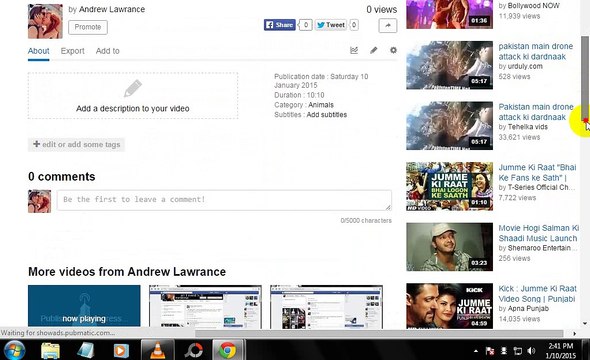Open thumbnail of the urduly.com drone video

[x=449, y=65]
